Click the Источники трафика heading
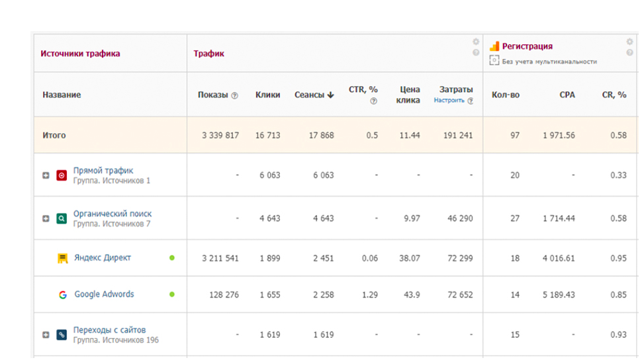The height and width of the screenshot is (364, 644). (80, 54)
